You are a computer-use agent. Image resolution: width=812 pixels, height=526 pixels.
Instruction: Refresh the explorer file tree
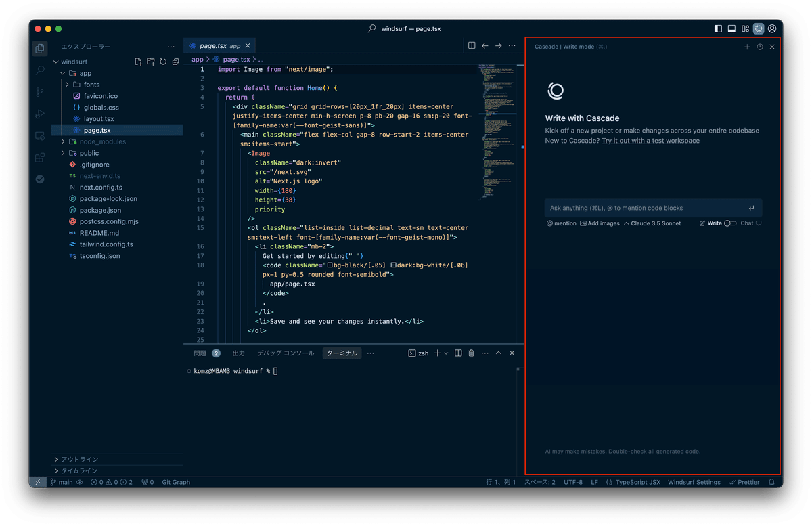163,62
